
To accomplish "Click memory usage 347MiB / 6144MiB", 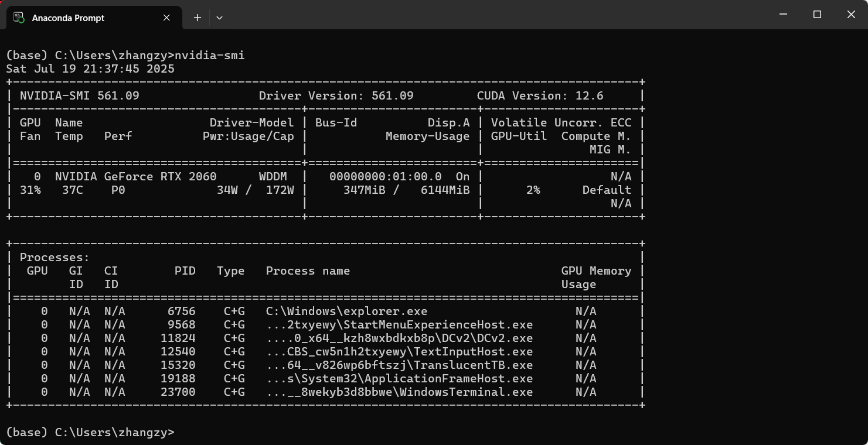I will point(407,190).
